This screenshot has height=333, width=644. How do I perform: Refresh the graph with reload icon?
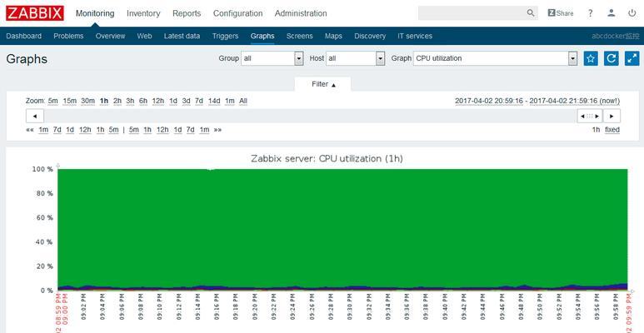612,58
